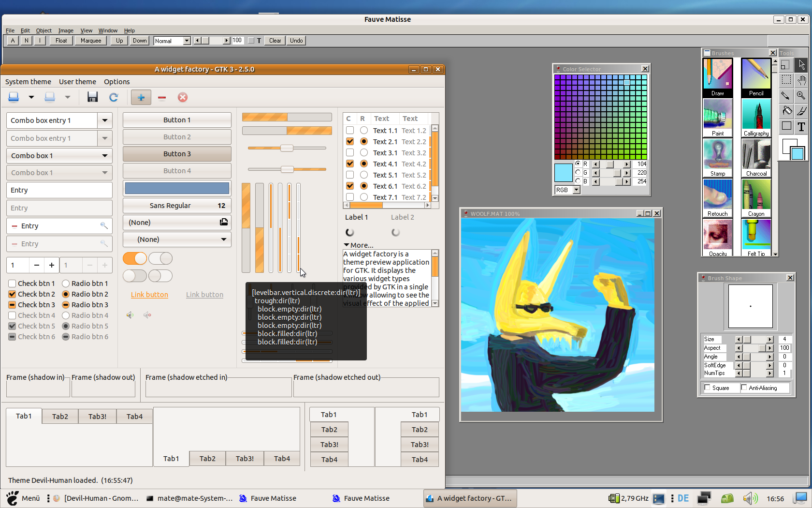The image size is (812, 508).
Task: Click the active volume speaker icon
Action: pyautogui.click(x=130, y=315)
